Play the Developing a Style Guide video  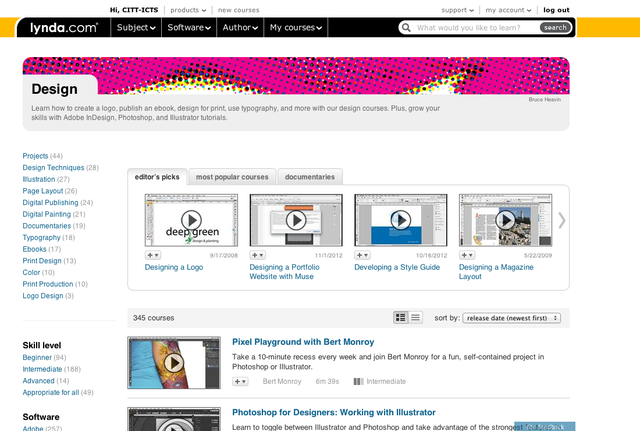tap(400, 220)
